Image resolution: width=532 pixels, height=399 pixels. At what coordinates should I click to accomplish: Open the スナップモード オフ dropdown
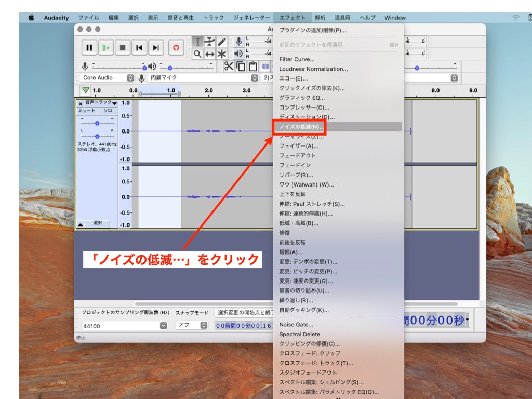coord(192,325)
